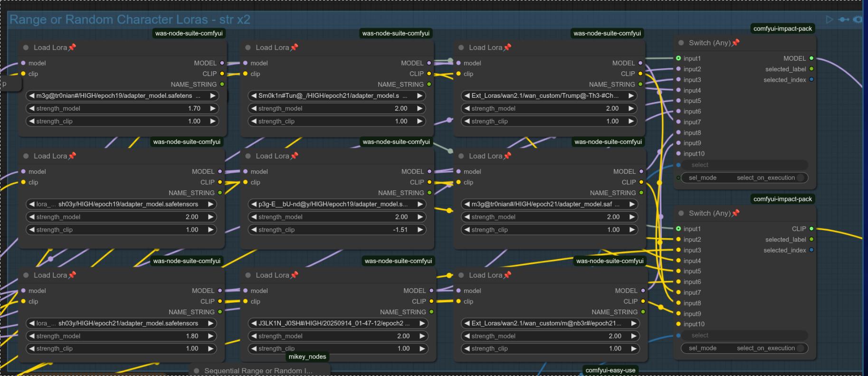Viewport: 868px width, 376px height.
Task: Open the Trump@-Th3 lora file dropdown
Action: (549, 95)
